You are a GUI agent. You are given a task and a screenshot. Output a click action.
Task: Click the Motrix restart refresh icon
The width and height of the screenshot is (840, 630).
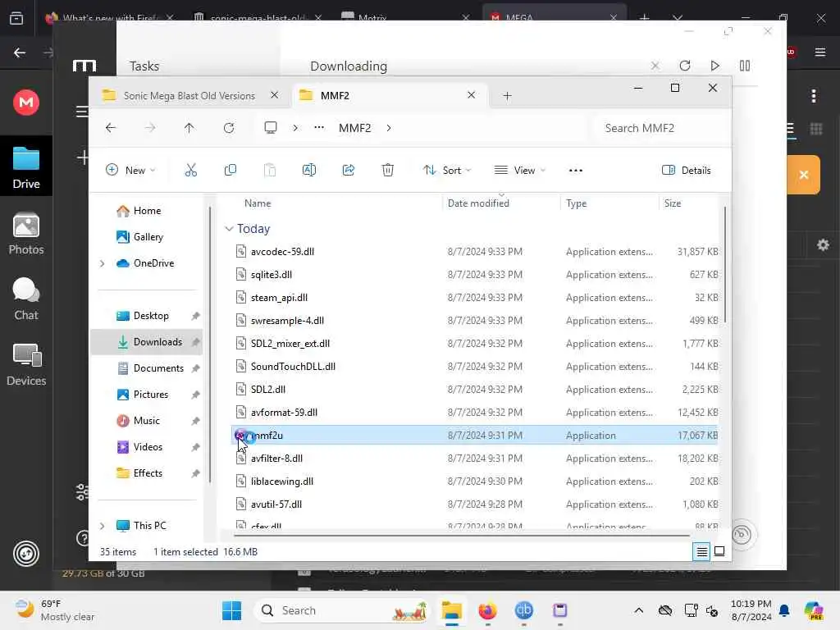click(685, 66)
